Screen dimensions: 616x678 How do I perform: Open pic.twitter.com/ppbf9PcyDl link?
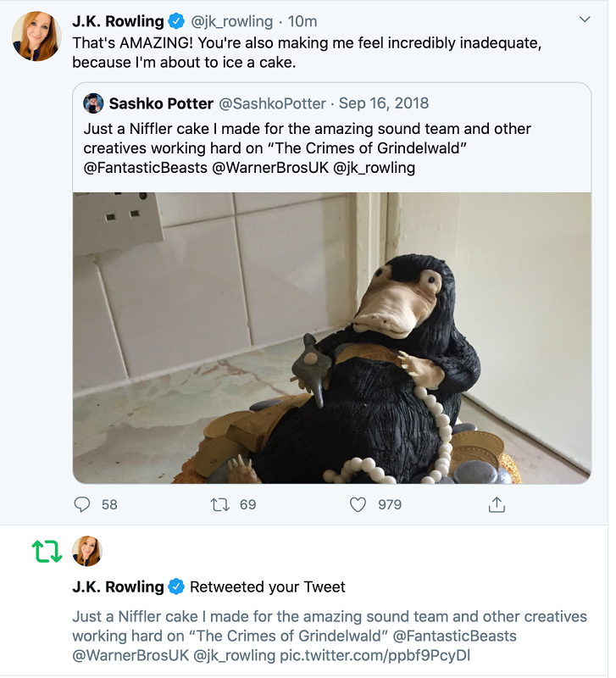click(375, 655)
